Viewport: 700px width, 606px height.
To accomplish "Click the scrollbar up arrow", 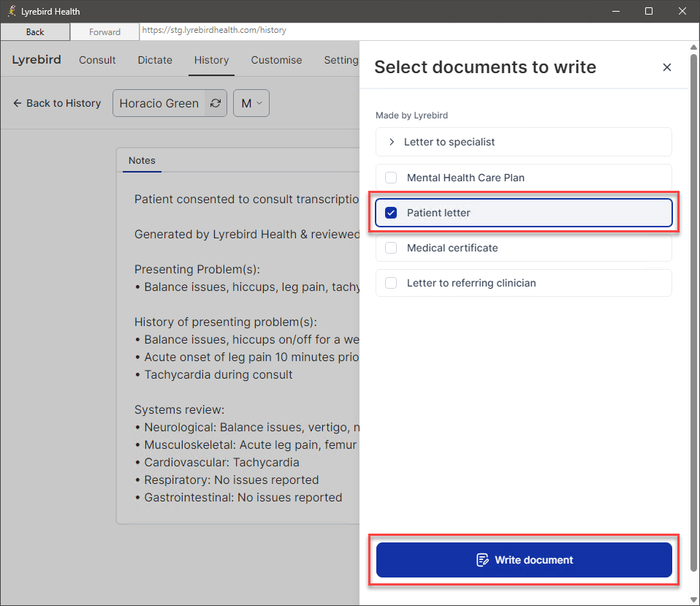I will point(693,47).
